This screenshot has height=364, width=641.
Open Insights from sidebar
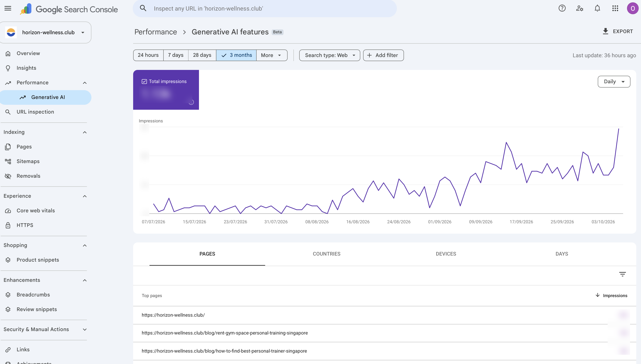pos(26,68)
